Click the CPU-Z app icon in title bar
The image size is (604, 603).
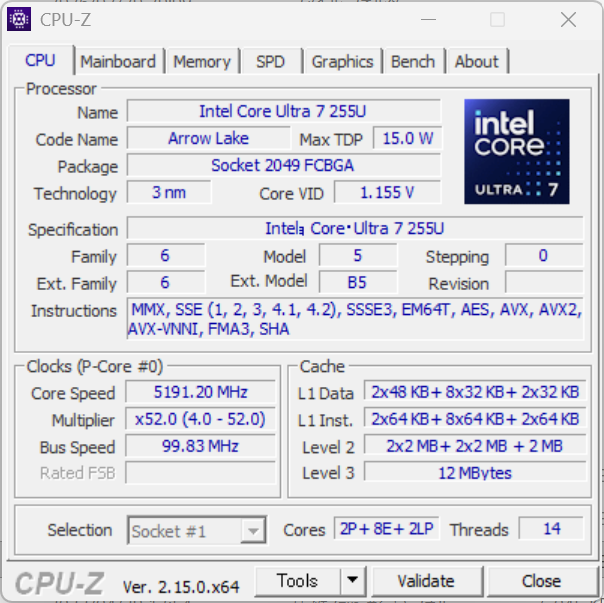point(19,19)
